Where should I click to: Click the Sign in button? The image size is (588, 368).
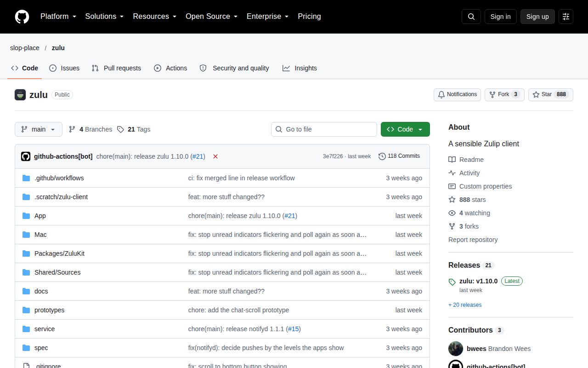[x=500, y=17]
